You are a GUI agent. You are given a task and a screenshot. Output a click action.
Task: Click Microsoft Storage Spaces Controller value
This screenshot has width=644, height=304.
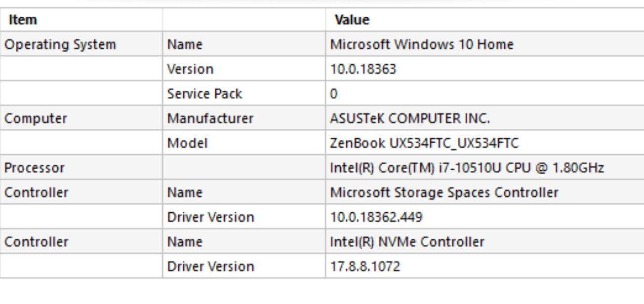(444, 192)
